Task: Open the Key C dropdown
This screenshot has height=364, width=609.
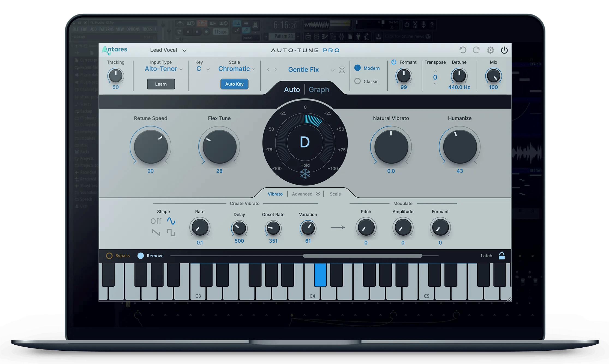Action: click(x=203, y=69)
